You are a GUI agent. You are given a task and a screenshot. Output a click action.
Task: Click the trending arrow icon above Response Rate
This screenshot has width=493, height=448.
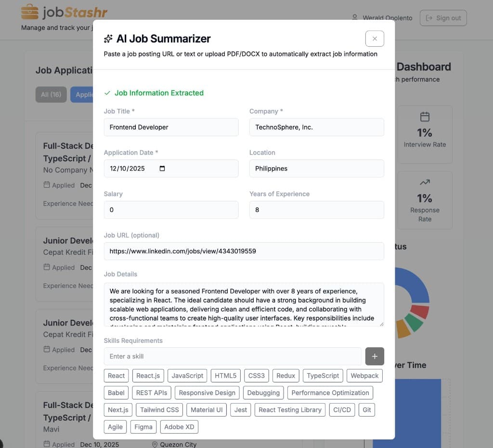(425, 183)
